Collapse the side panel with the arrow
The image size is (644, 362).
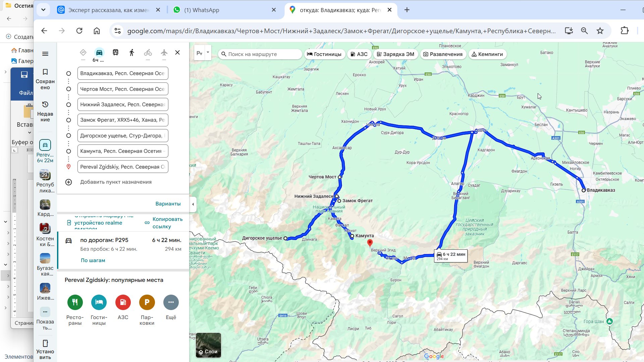click(193, 204)
